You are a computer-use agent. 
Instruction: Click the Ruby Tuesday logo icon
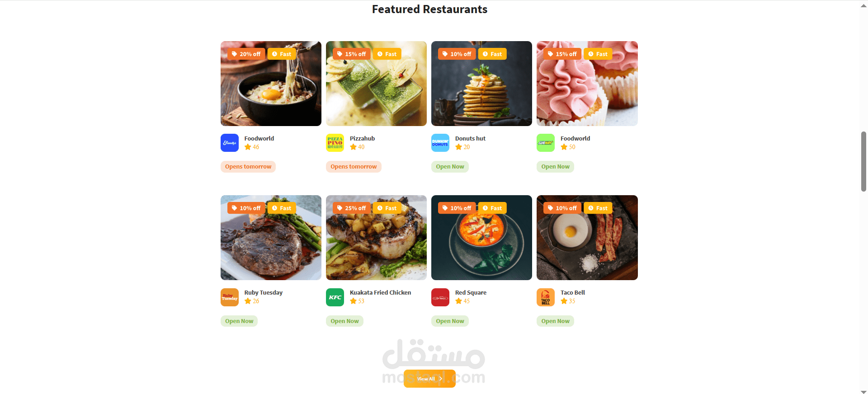(230, 297)
